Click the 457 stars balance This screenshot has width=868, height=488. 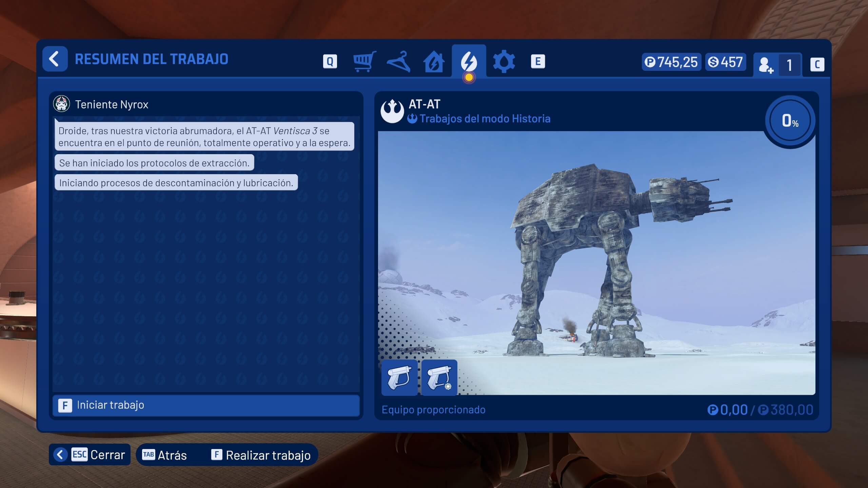[726, 62]
